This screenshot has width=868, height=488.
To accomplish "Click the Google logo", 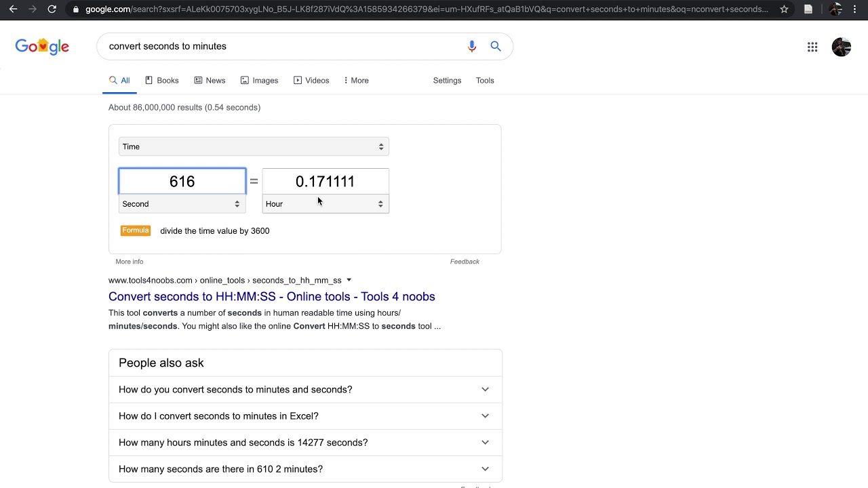I will point(42,46).
